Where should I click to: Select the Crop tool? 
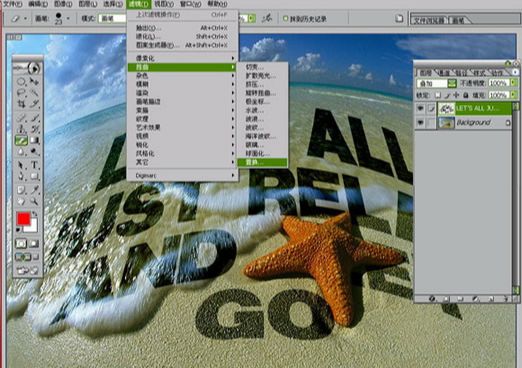tap(21, 104)
